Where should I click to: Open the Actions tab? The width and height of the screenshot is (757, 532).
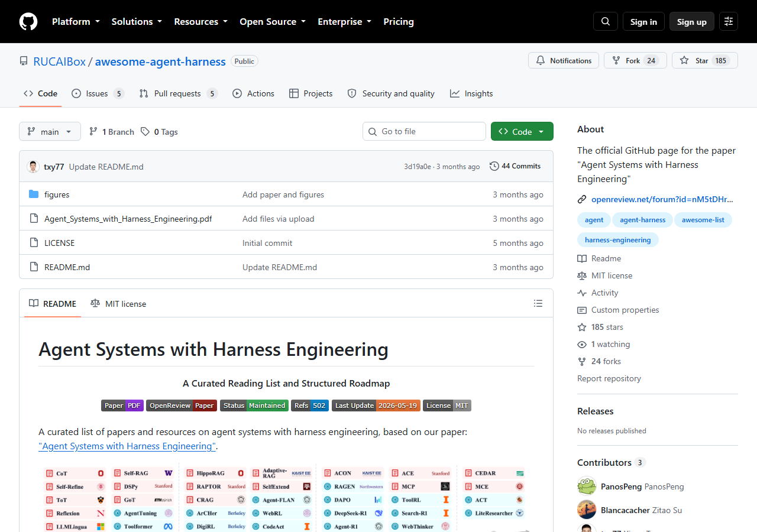254,93
